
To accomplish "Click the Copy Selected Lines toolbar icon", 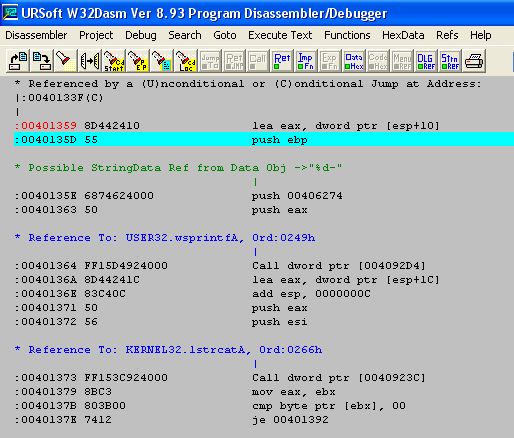I will coord(90,61).
